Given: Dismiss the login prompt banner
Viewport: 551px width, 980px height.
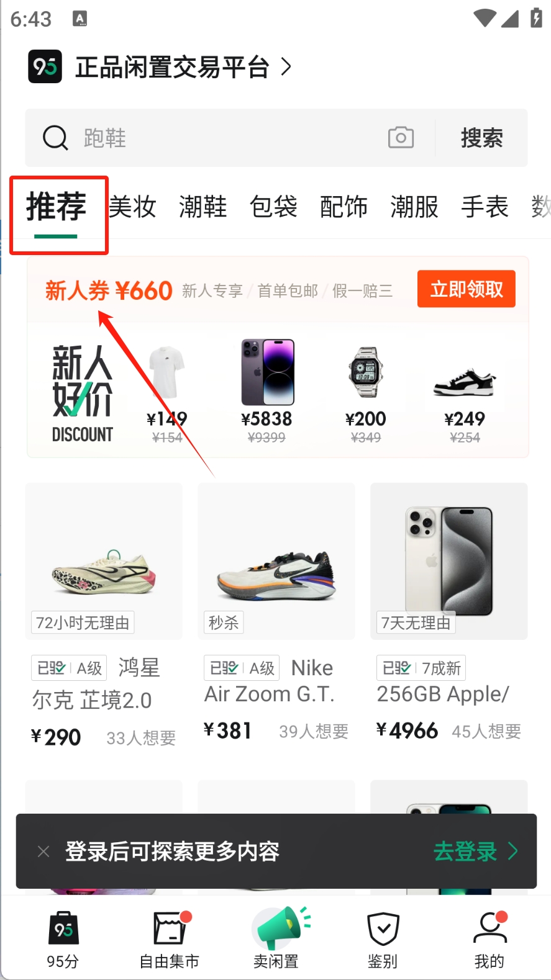Looking at the screenshot, I should pyautogui.click(x=43, y=852).
